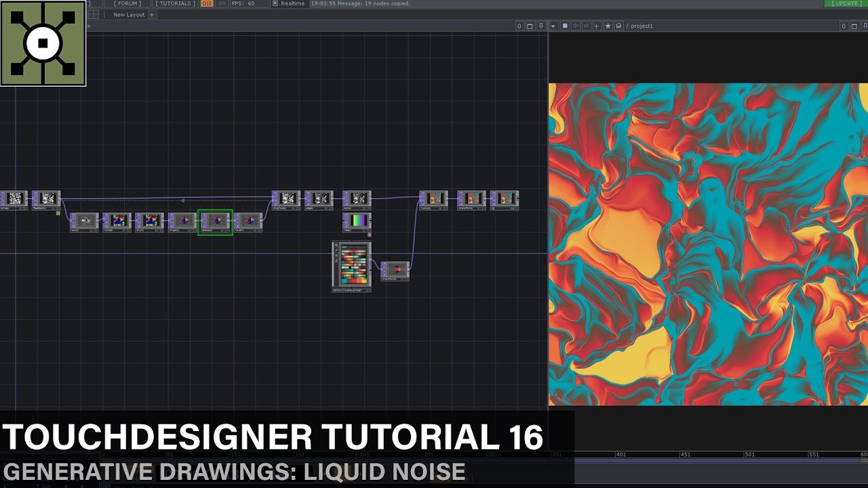Click the home network icon
Image resolution: width=868 pixels, height=488 pixels.
tap(618, 26)
